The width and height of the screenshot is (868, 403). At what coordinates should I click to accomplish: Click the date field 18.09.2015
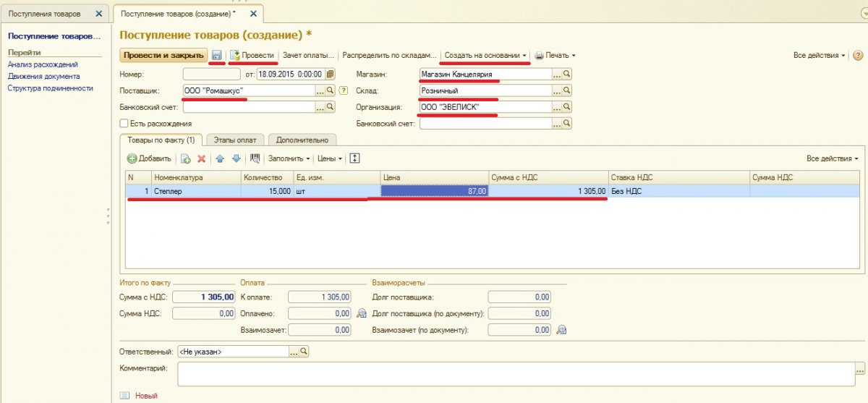tap(291, 73)
